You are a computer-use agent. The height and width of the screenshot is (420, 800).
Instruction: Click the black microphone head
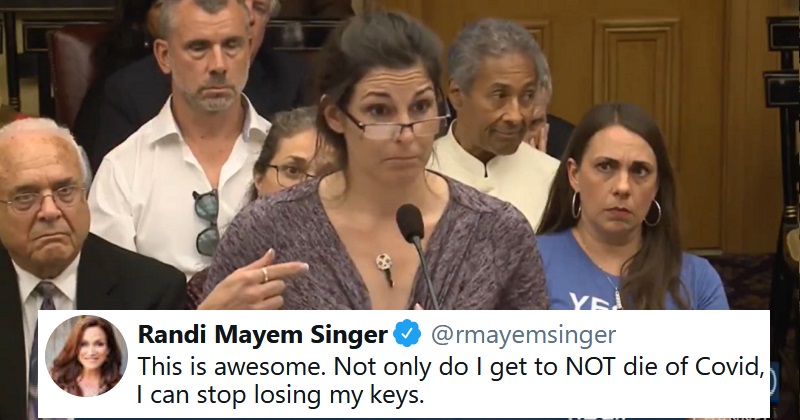pyautogui.click(x=410, y=223)
